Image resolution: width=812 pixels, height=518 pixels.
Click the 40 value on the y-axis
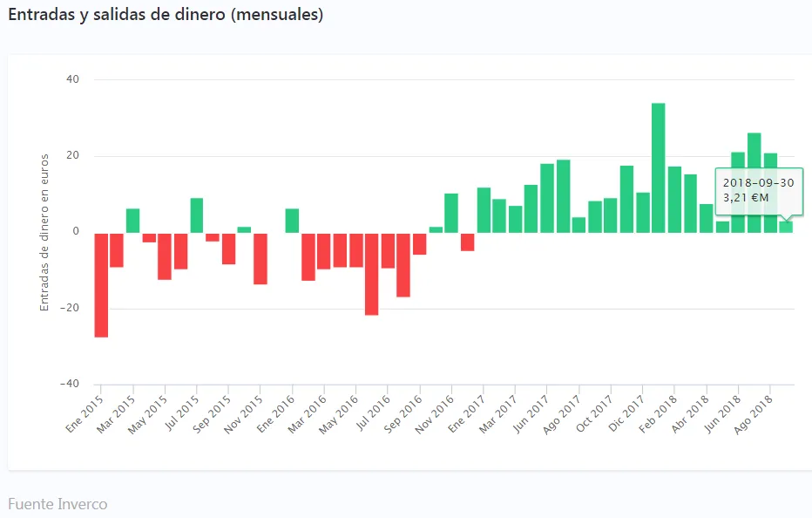tap(72, 80)
